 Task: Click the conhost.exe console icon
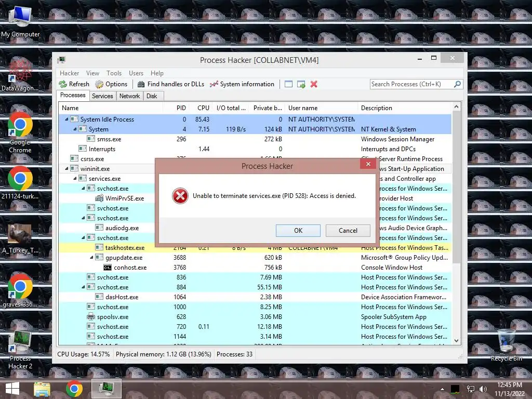(x=107, y=268)
